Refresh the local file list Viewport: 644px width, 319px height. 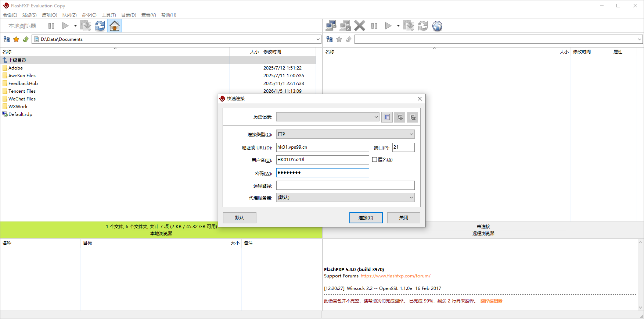click(100, 26)
